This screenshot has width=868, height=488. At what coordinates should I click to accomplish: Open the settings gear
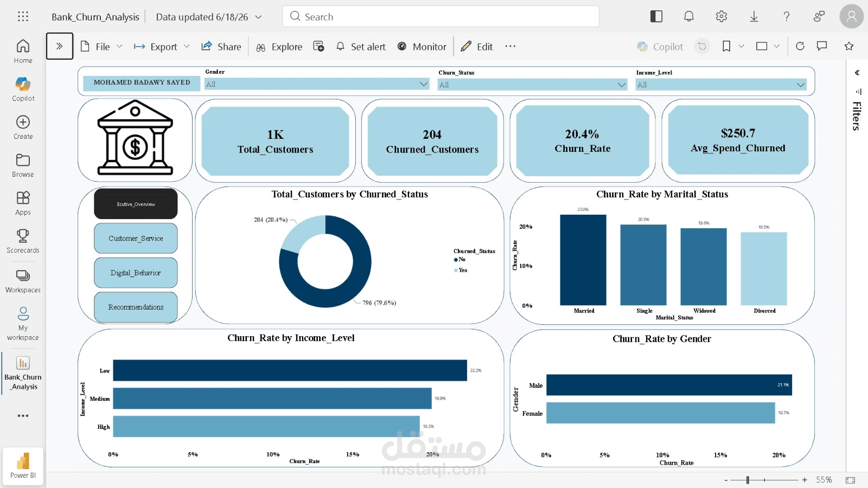722,16
